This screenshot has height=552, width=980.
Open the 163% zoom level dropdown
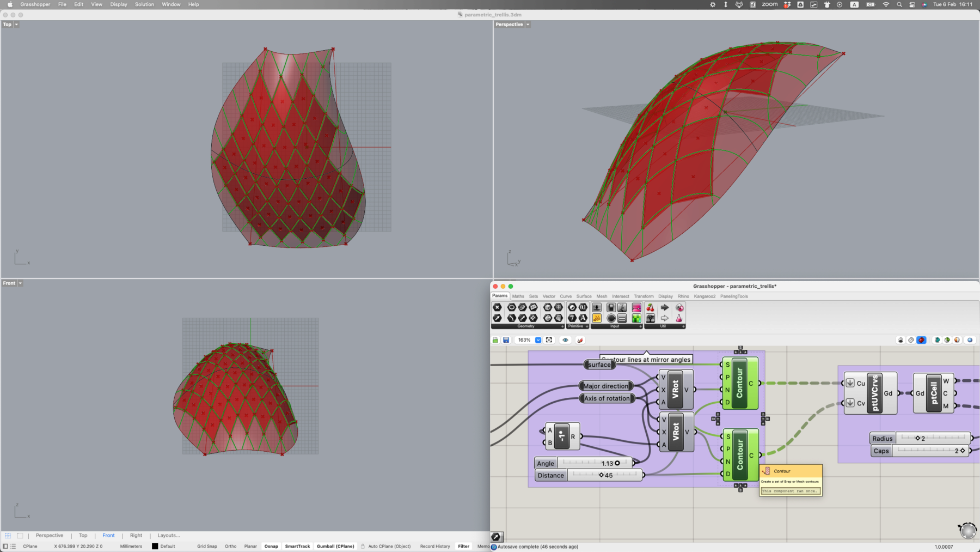538,340
